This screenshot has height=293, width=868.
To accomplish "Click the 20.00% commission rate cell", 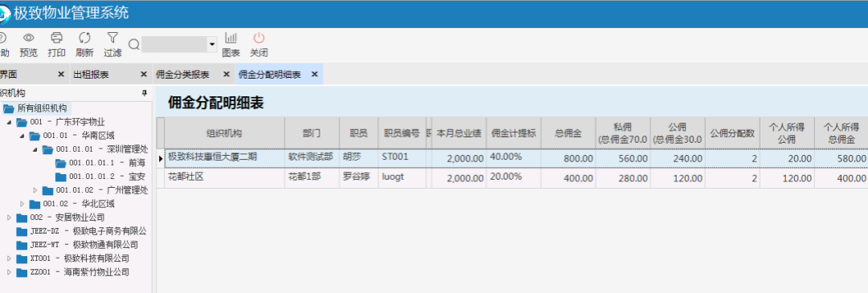I will pos(514,177).
